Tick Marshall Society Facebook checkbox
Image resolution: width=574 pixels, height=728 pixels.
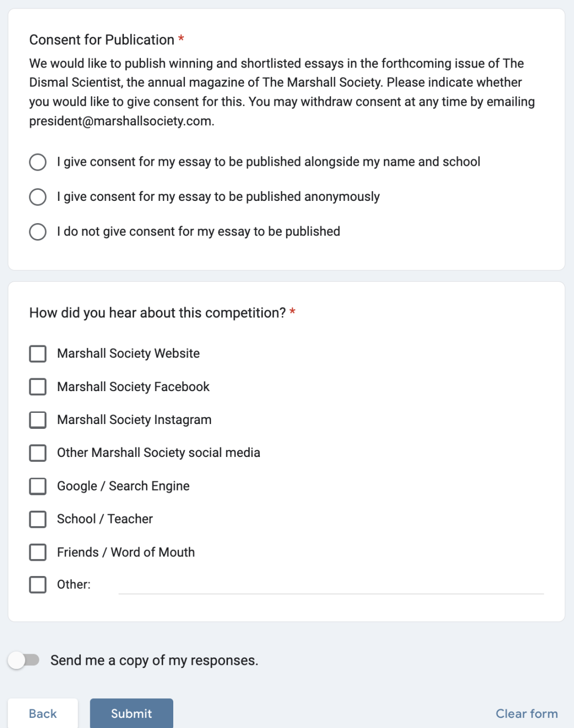point(38,387)
